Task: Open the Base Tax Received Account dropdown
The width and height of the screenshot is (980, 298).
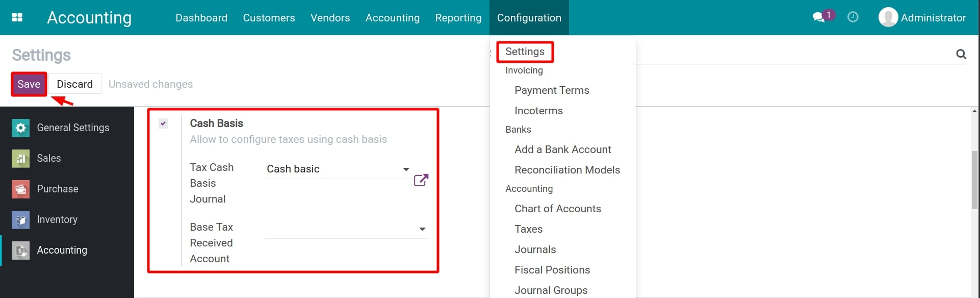Action: click(x=422, y=228)
